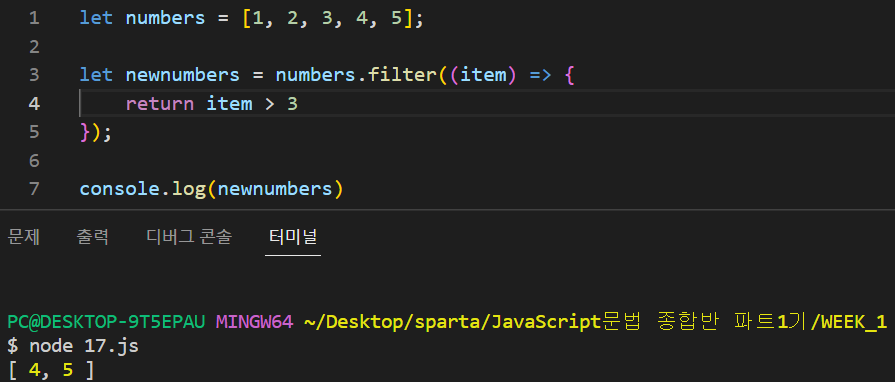Click line number 5 in the gutter
The width and height of the screenshot is (895, 382).
pyautogui.click(x=34, y=132)
